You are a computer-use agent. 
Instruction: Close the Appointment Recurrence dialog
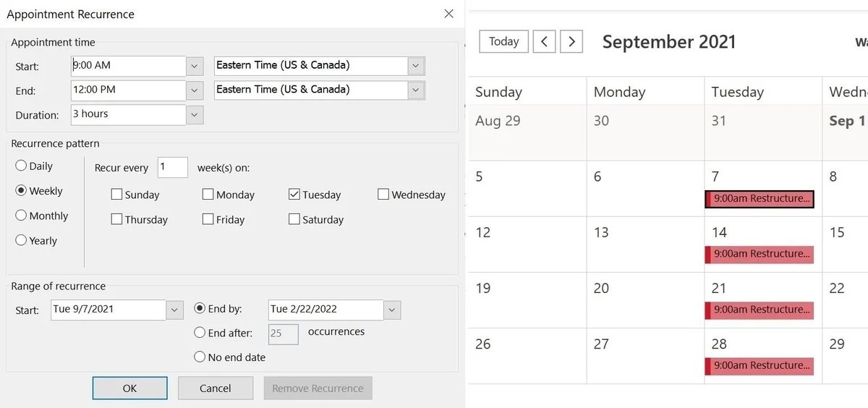pyautogui.click(x=449, y=14)
